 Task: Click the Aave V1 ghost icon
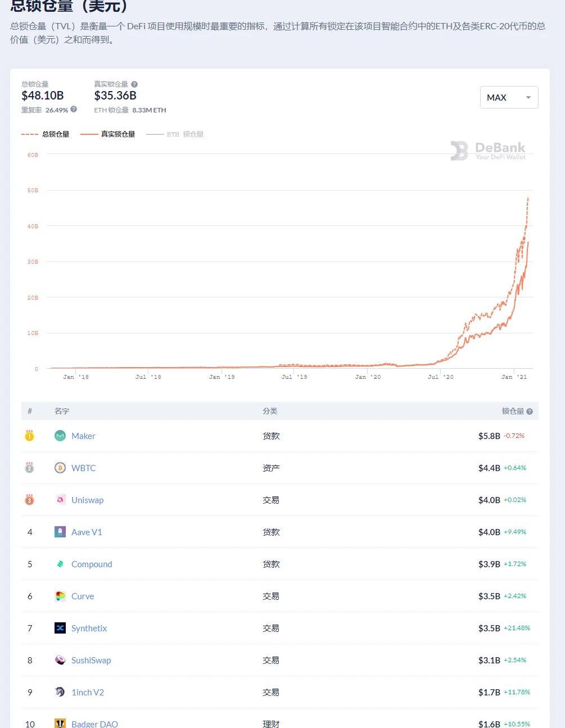[x=60, y=532]
